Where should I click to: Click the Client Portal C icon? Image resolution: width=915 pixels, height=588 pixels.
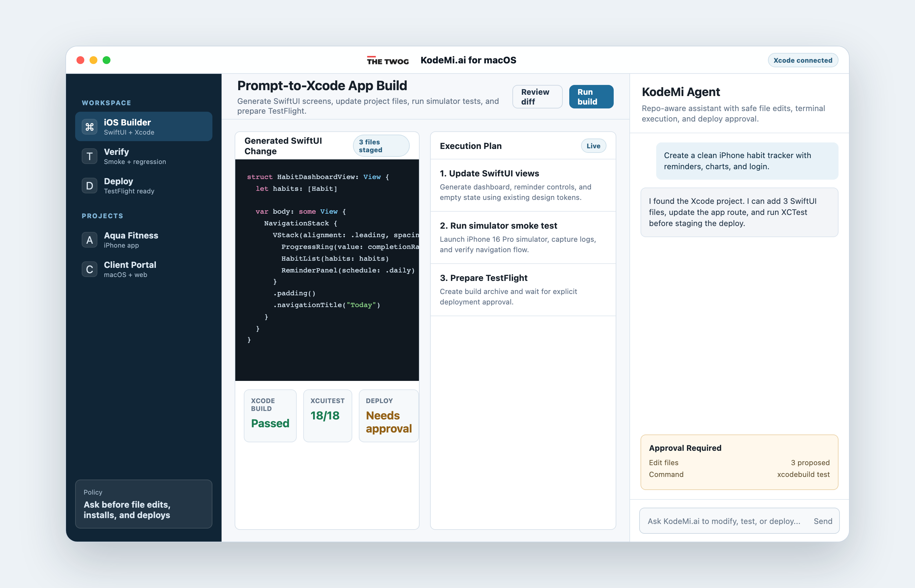pos(89,269)
